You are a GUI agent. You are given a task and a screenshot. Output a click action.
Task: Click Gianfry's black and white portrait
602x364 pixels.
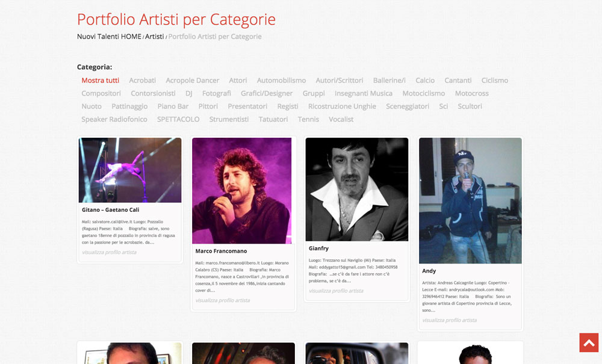tap(356, 189)
